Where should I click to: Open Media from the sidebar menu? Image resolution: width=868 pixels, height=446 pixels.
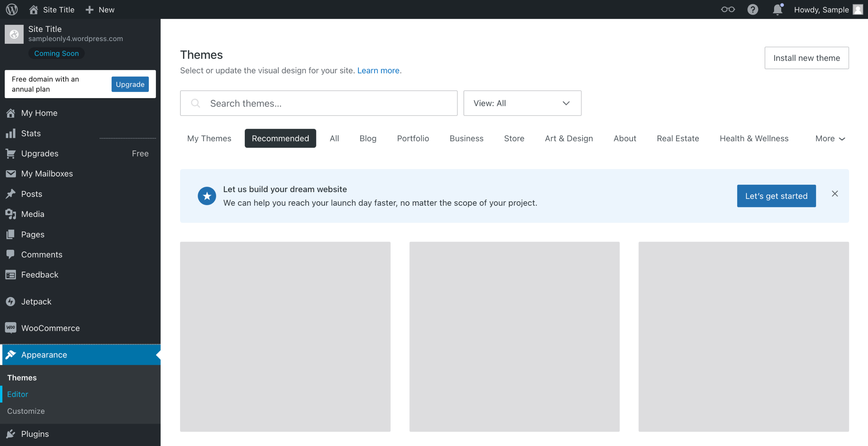(x=33, y=214)
